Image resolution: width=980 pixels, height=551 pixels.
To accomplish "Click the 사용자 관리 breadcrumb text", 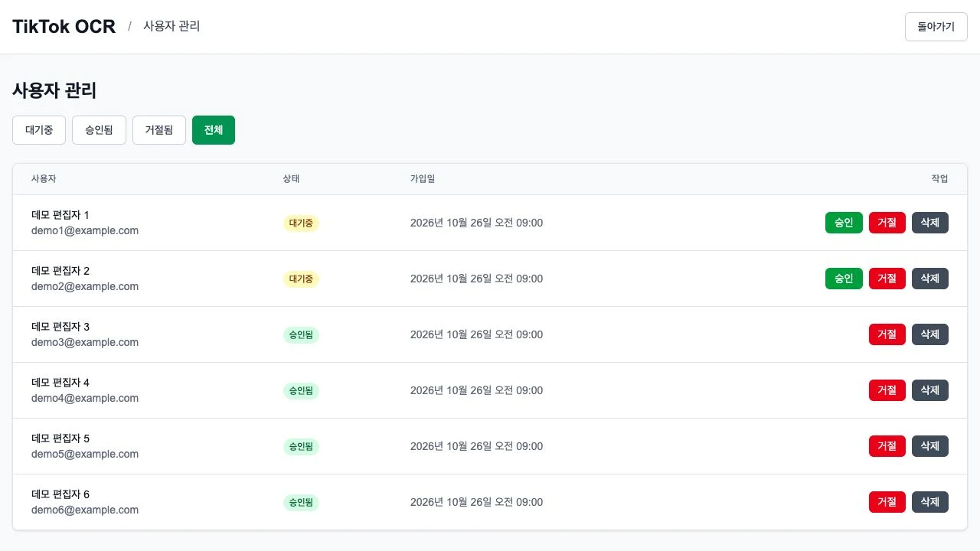I will (171, 26).
